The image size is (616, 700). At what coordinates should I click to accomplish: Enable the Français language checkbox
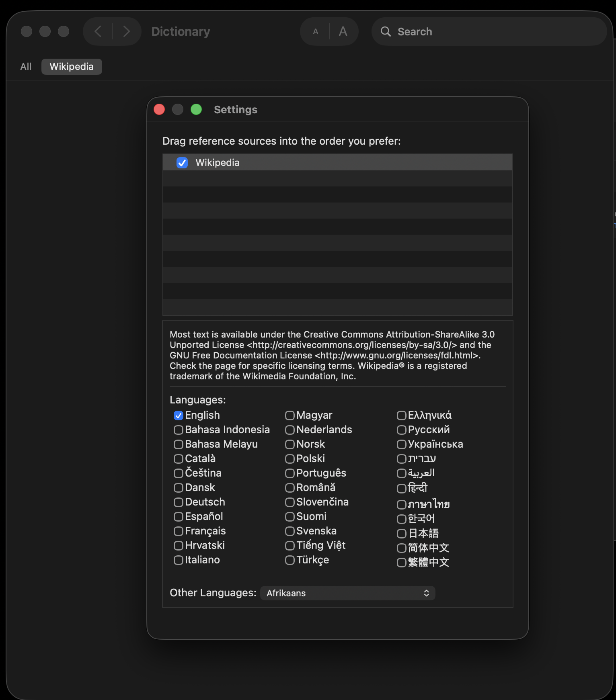tap(179, 531)
